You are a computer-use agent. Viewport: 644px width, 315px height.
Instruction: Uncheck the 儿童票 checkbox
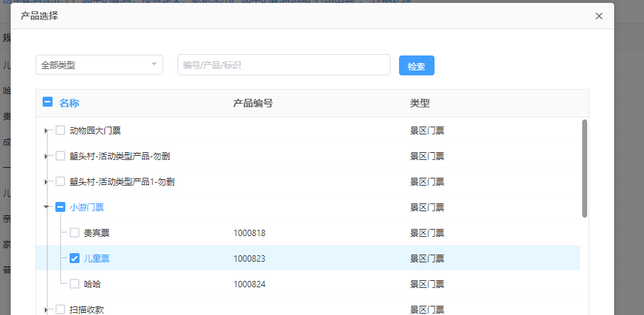click(x=75, y=258)
